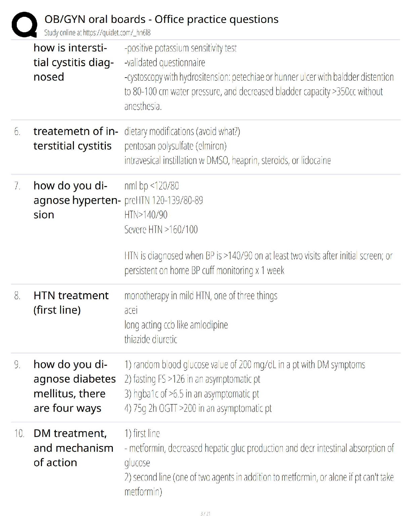Screen dimensions: 411x532
Task: Click the Quizlet Q logo icon
Action: (24, 25)
